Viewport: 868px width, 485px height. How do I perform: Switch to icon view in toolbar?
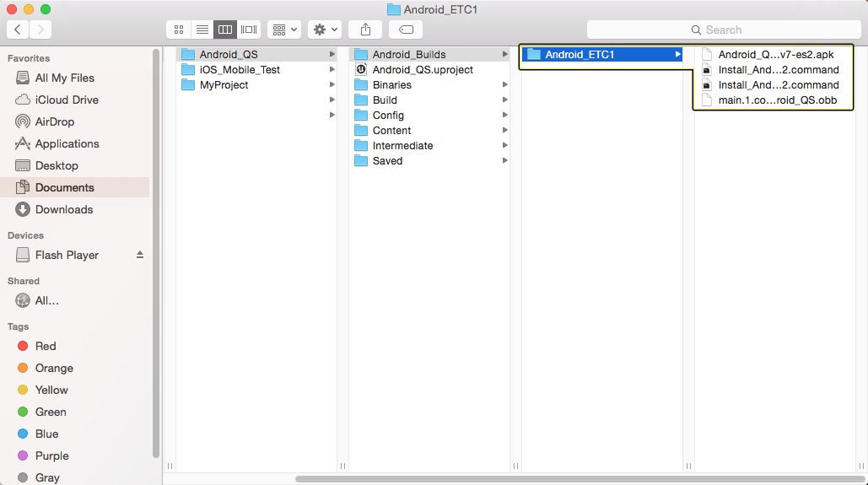click(178, 30)
